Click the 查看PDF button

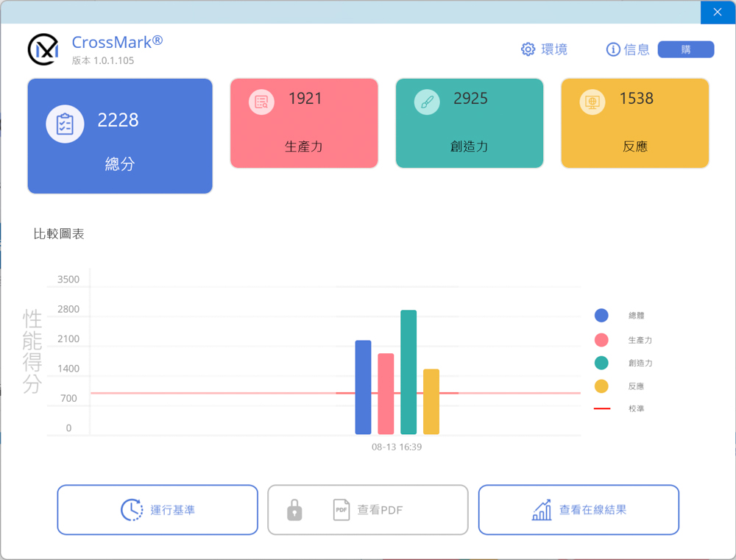pos(368,510)
